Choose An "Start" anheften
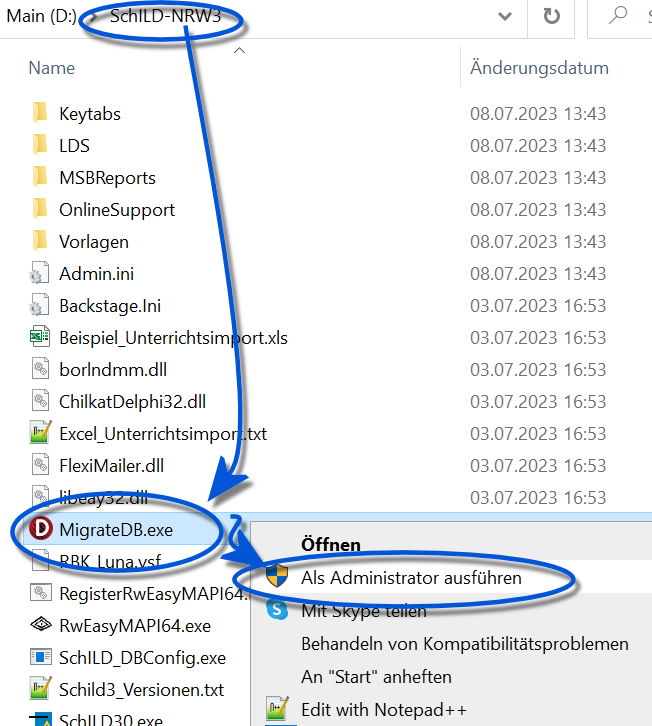This screenshot has height=726, width=652. point(376,676)
